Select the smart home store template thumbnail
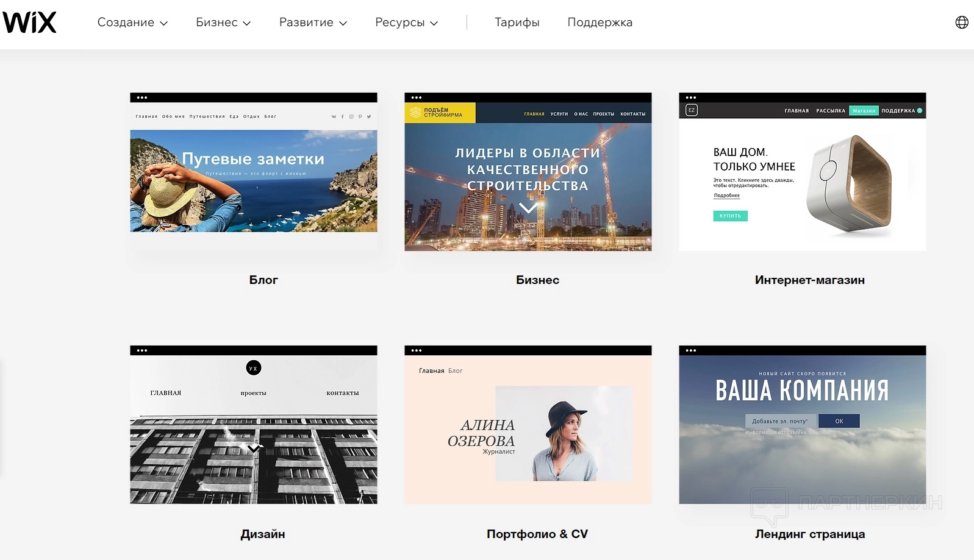 [803, 172]
